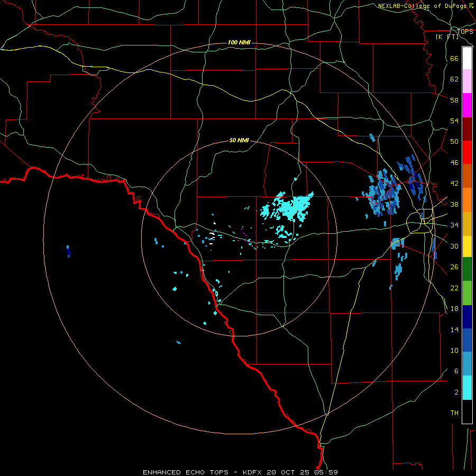The width and height of the screenshot is (476, 476).
Task: Click the black TH legend swatch
Action: (467, 411)
